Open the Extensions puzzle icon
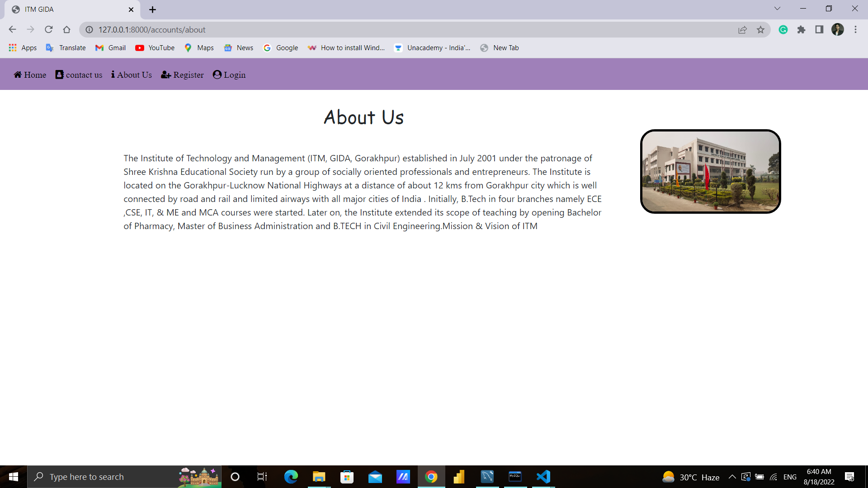Screen dimensions: 868x488 pos(801,30)
